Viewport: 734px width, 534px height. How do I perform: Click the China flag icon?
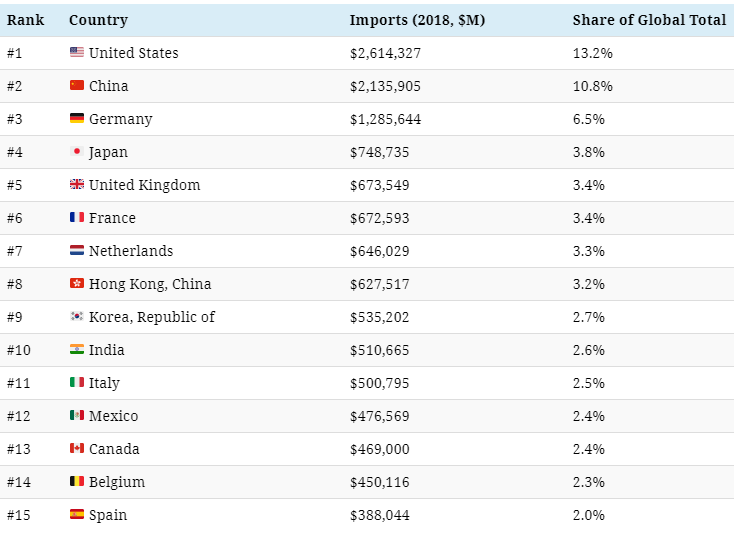[77, 85]
